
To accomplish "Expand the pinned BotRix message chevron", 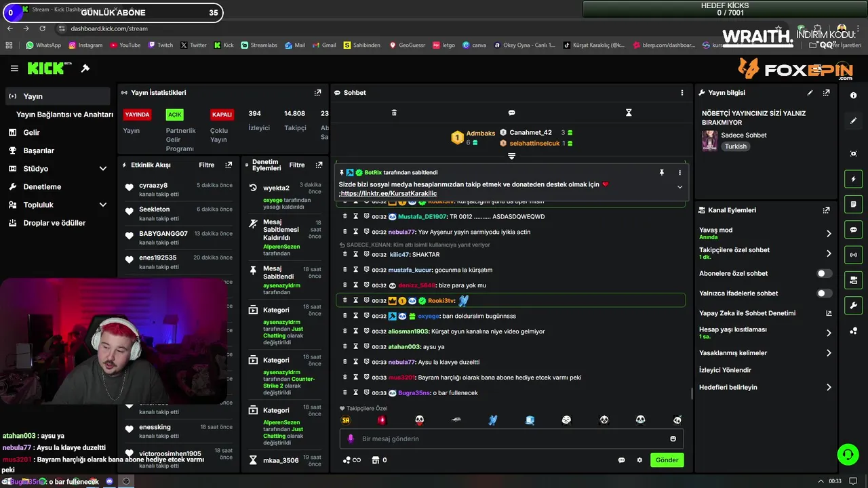I will pos(679,187).
